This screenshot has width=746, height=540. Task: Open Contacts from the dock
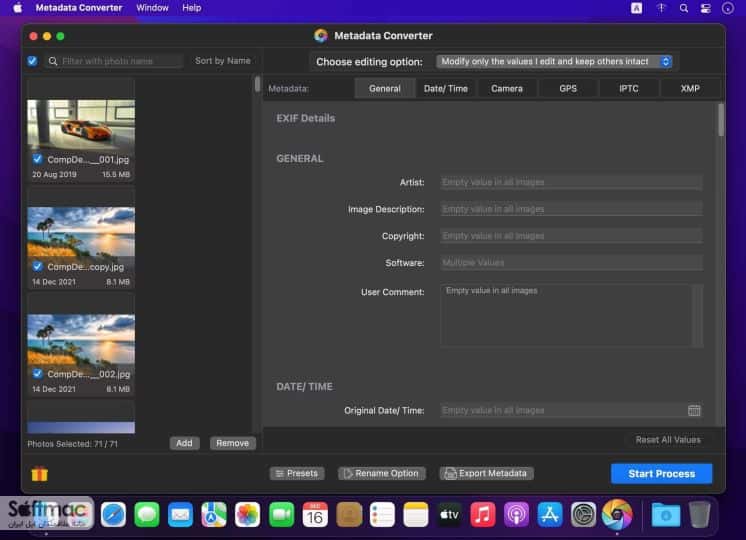349,514
